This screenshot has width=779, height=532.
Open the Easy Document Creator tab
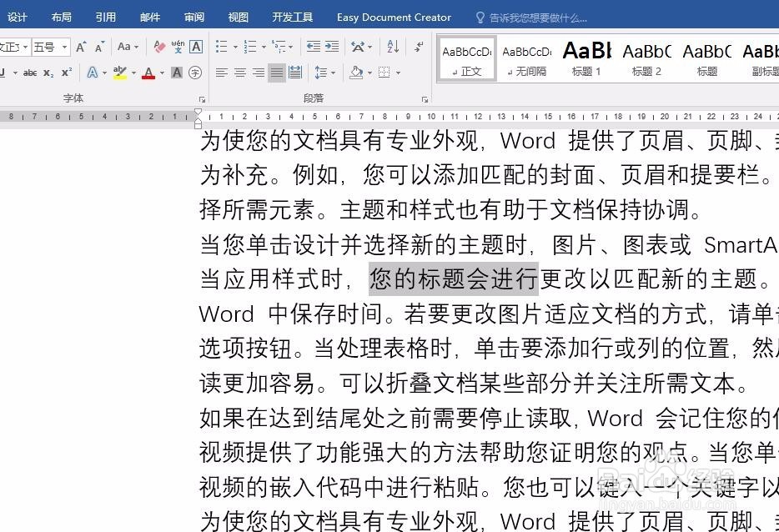(394, 18)
